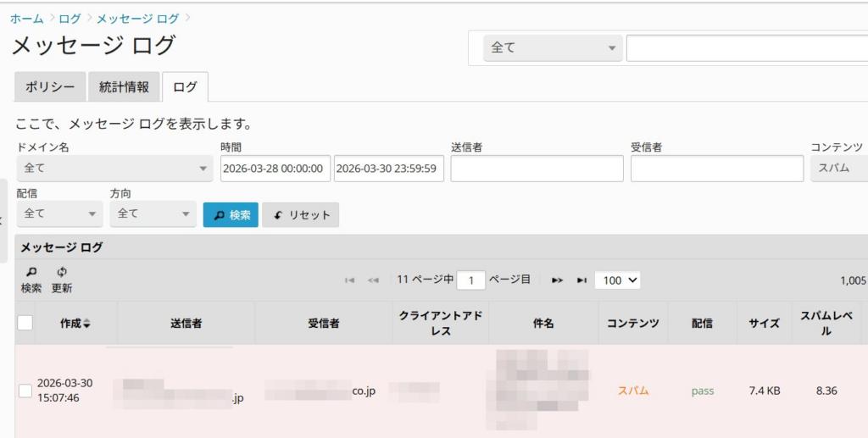Change rows-per-page 100 selector
This screenshot has height=438, width=868.
coord(617,280)
